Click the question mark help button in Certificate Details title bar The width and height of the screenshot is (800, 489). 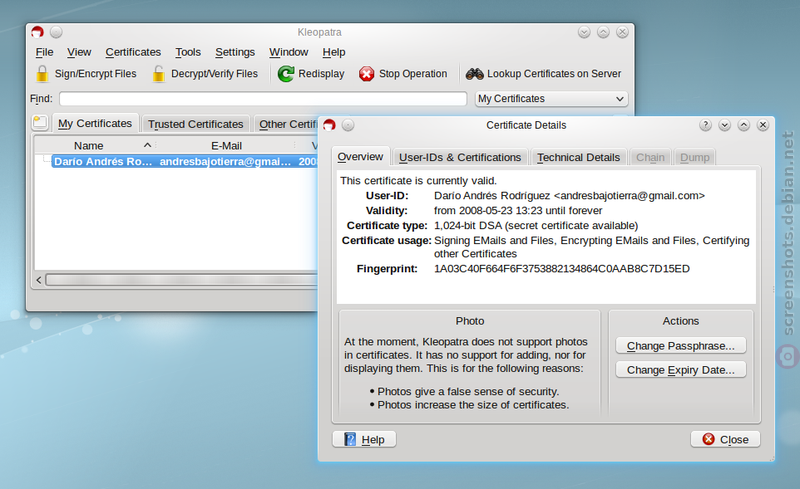coord(705,125)
